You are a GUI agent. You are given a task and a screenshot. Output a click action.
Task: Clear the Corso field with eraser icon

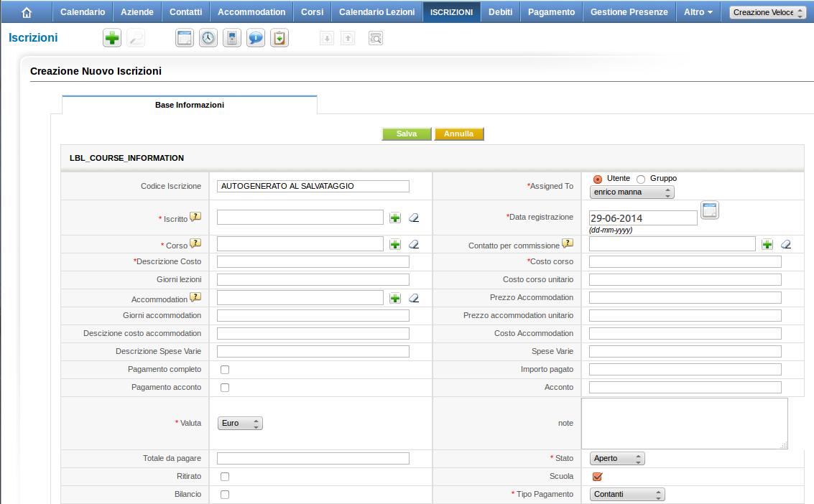point(414,244)
